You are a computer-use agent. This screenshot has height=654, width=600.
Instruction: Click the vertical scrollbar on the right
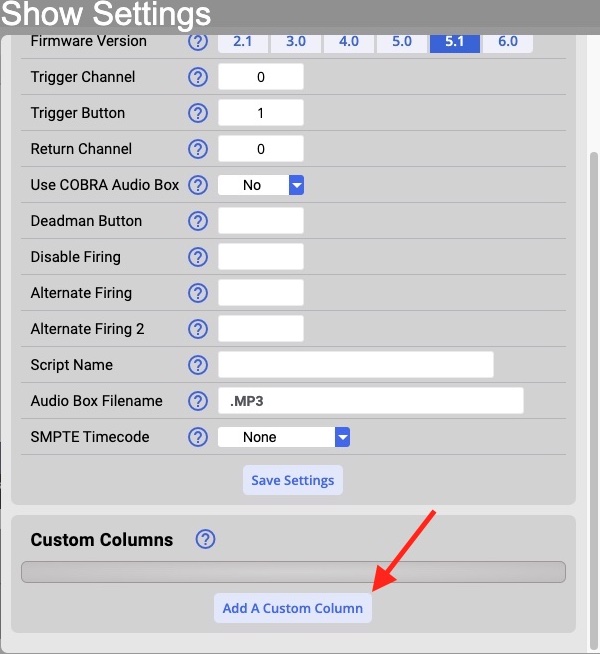(594, 400)
